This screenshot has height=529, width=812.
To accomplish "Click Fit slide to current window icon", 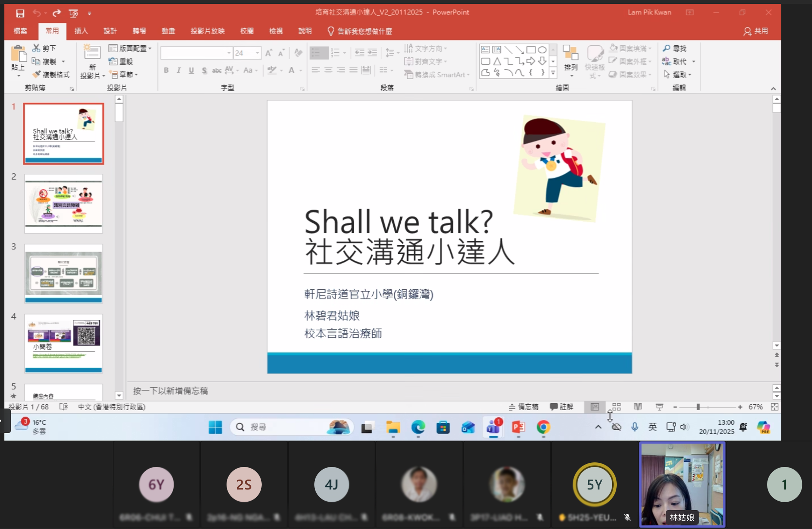I will 774,407.
